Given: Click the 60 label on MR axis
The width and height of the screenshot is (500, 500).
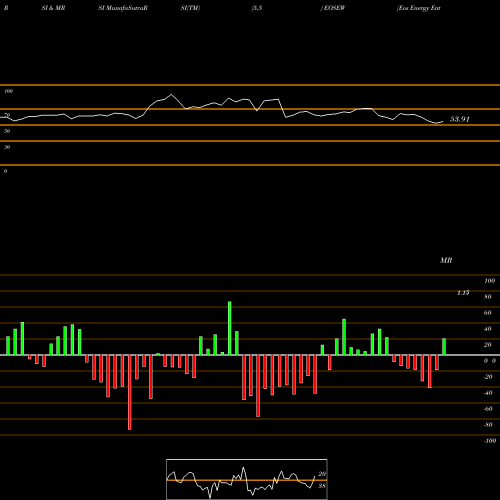Looking at the screenshot, I should 487,313.
